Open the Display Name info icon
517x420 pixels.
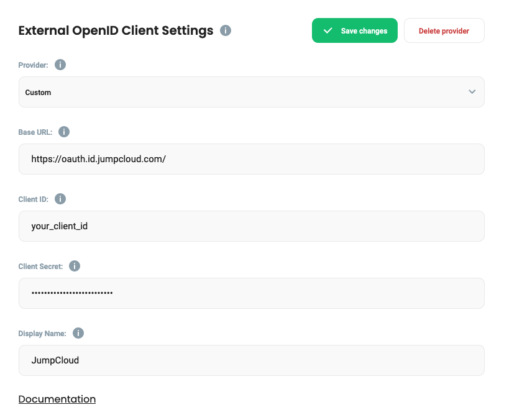click(78, 333)
